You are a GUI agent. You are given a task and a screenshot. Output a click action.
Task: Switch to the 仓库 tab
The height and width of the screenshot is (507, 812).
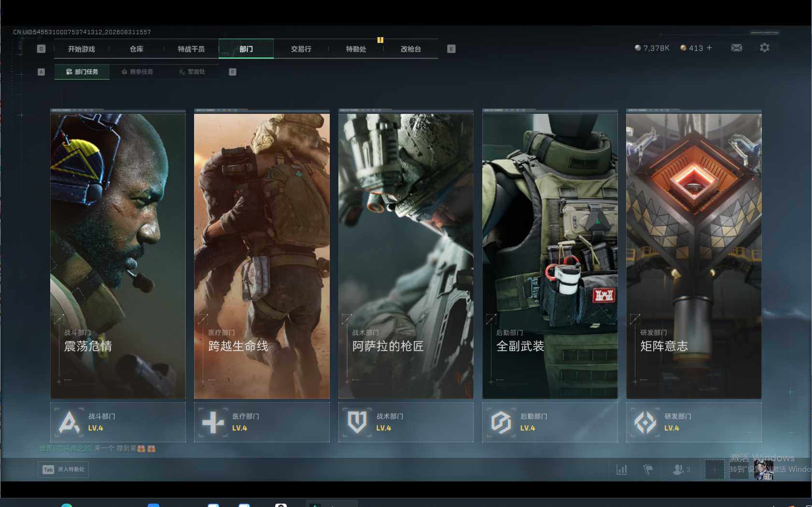[x=137, y=49]
